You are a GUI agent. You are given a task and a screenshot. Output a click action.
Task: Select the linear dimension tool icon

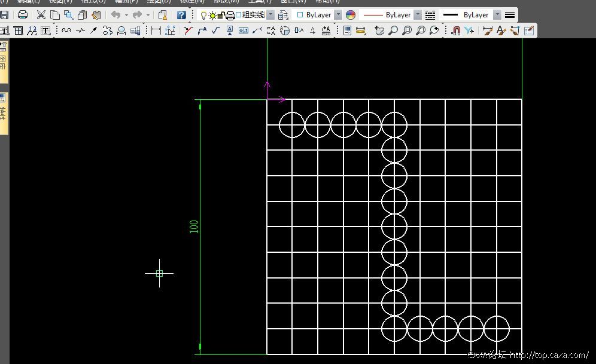[156, 30]
